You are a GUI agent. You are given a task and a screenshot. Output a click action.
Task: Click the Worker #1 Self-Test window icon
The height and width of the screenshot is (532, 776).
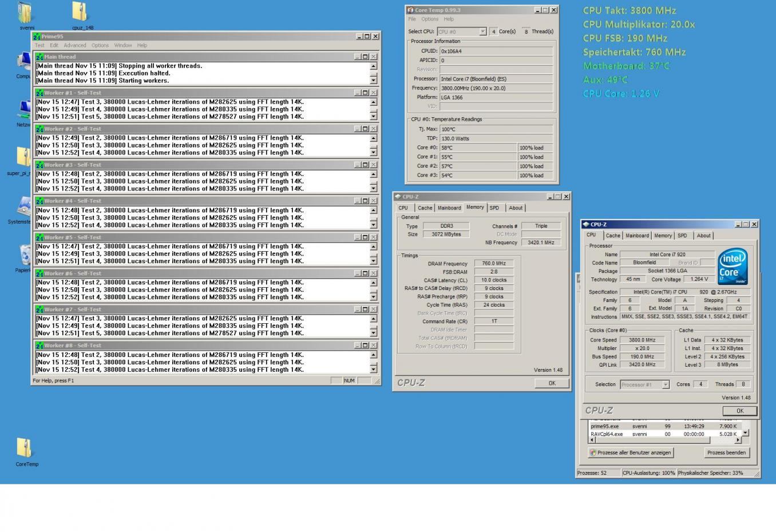click(x=39, y=93)
